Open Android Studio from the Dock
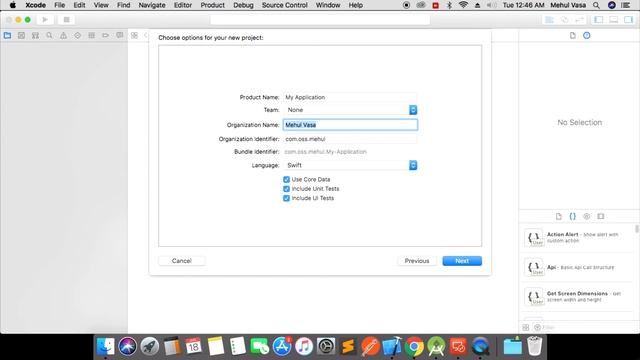 (x=436, y=347)
